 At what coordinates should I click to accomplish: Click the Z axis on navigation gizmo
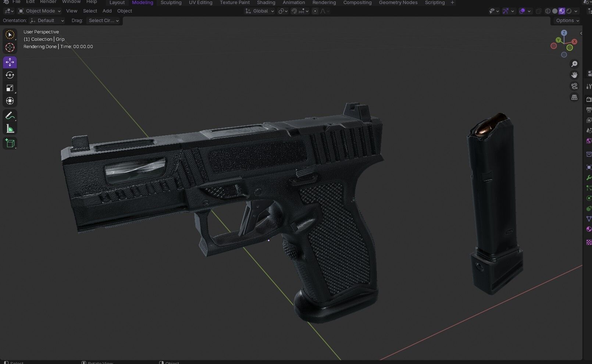tap(564, 33)
